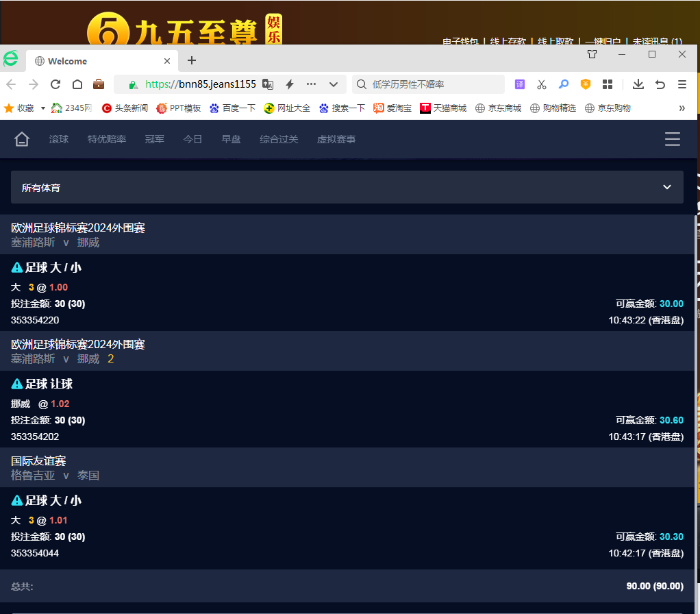This screenshot has height=614, width=700.
Task: Open the 头条新闻 bookmark
Action: pyautogui.click(x=125, y=108)
